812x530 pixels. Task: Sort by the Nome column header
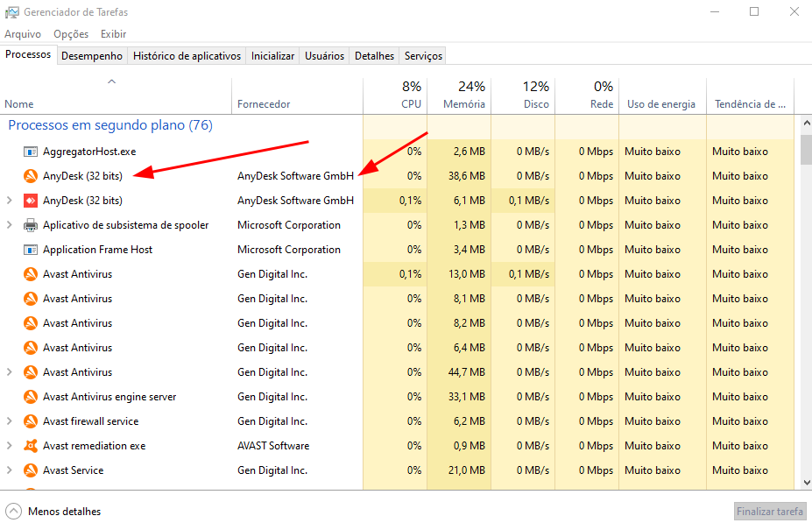[116, 95]
